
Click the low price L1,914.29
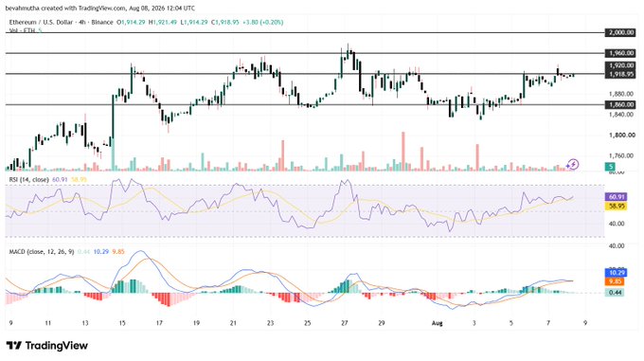pyautogui.click(x=194, y=22)
